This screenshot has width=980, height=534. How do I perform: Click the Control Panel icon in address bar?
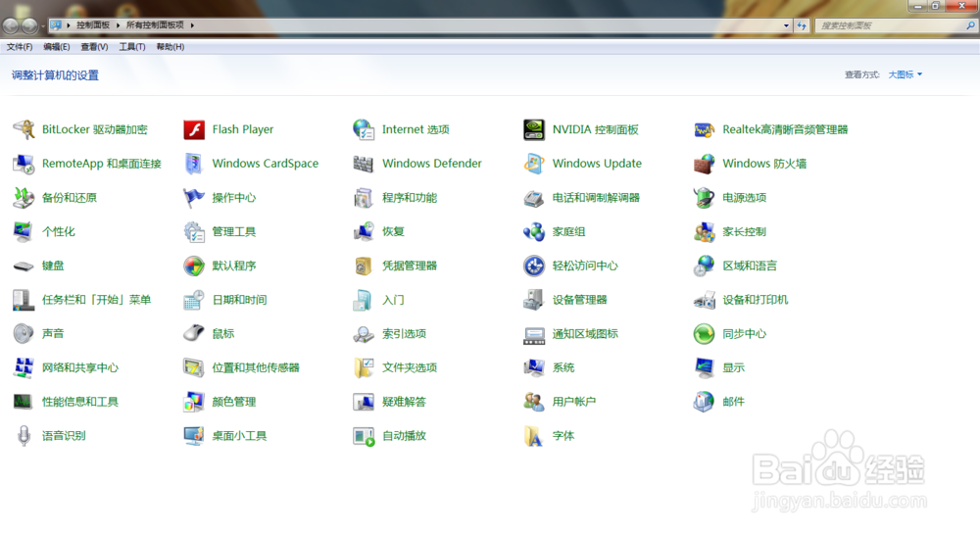[x=56, y=25]
